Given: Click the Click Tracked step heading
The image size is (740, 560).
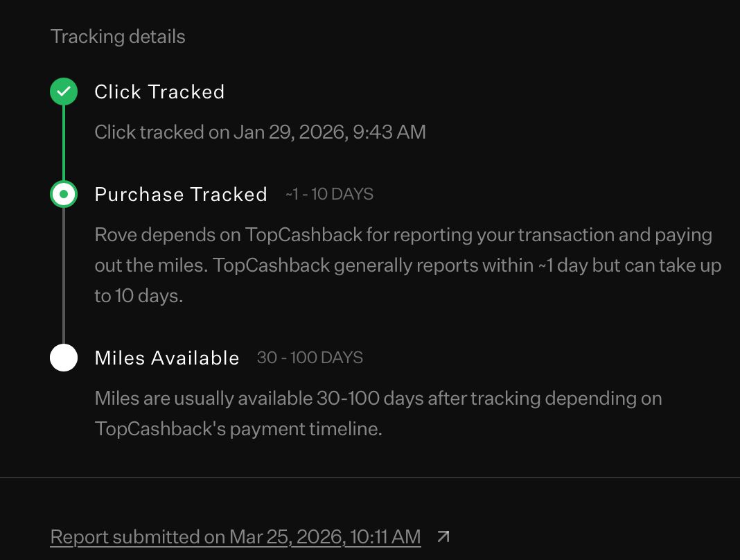Looking at the screenshot, I should 159,91.
